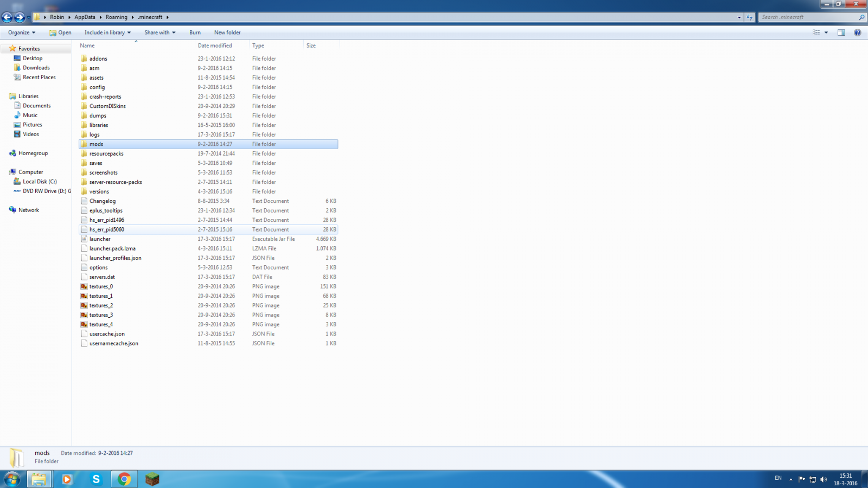Select the assets folder icon
868x488 pixels.
point(84,78)
